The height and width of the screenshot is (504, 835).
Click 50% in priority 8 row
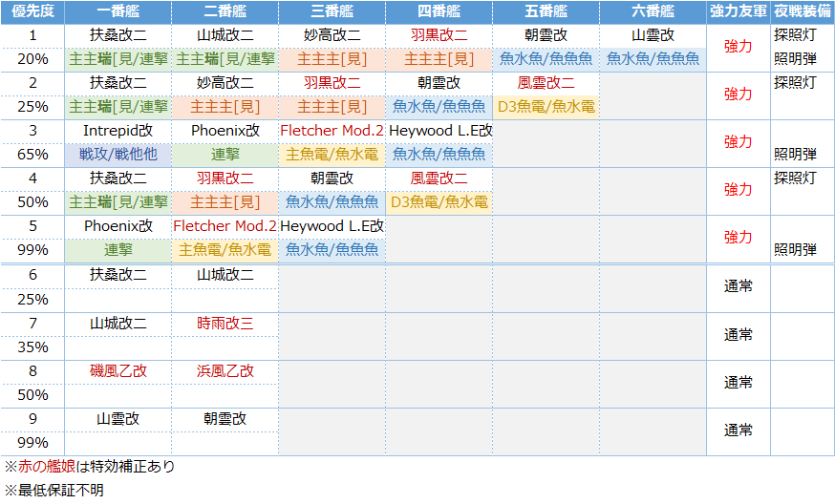coord(32,395)
